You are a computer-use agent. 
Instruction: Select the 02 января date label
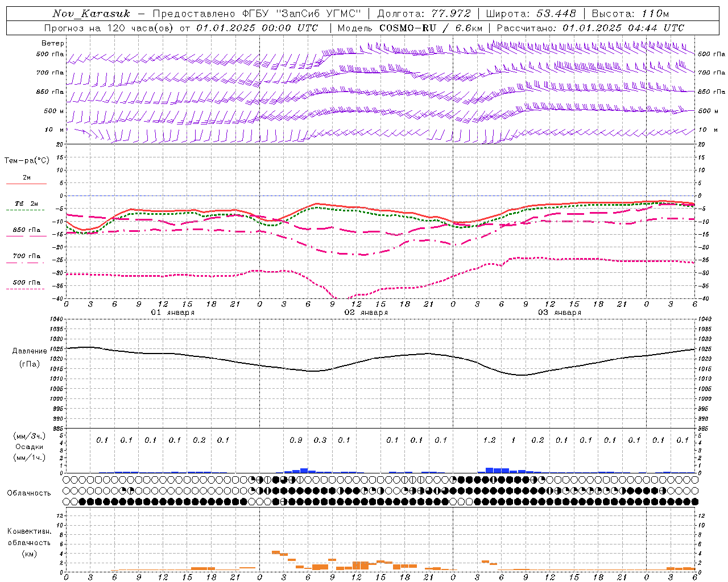366,313
